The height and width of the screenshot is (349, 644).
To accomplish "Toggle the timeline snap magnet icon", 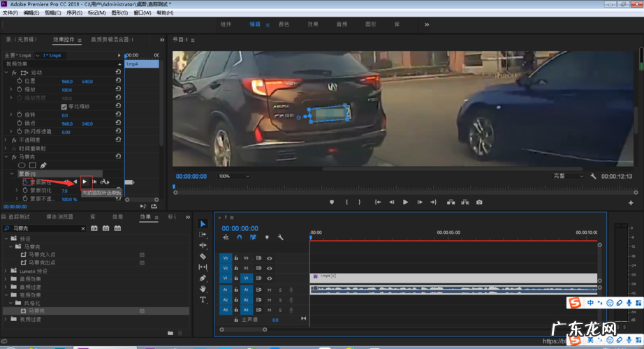I will pos(239,237).
